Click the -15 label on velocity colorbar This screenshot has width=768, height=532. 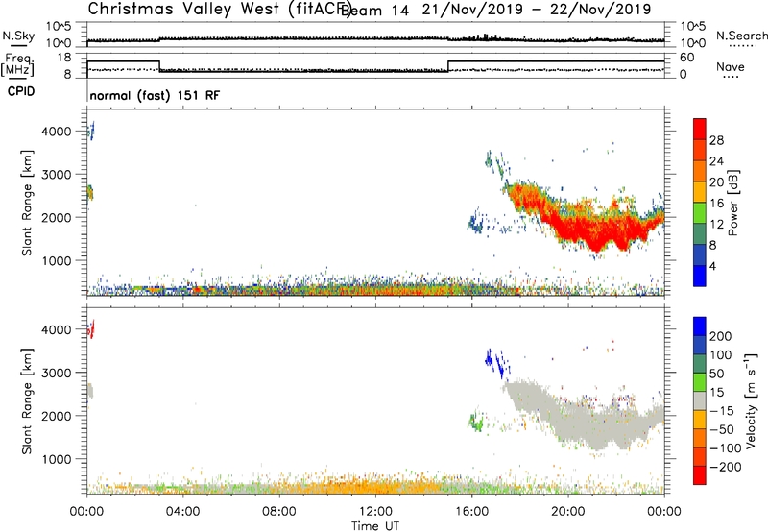722,411
